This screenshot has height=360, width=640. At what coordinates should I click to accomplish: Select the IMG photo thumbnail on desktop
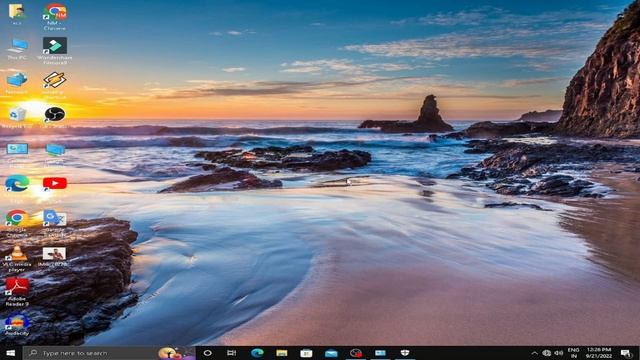tap(53, 257)
